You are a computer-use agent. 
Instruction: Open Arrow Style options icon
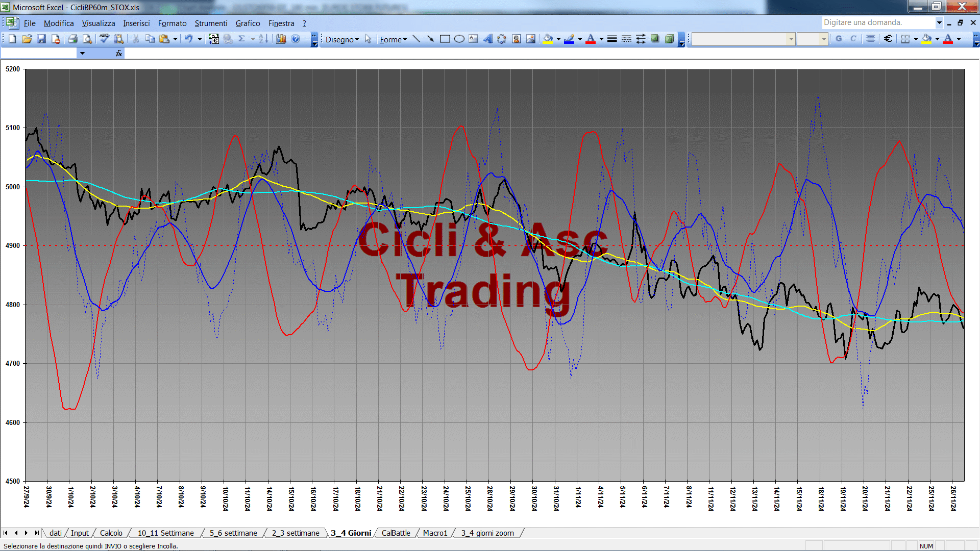(x=641, y=39)
